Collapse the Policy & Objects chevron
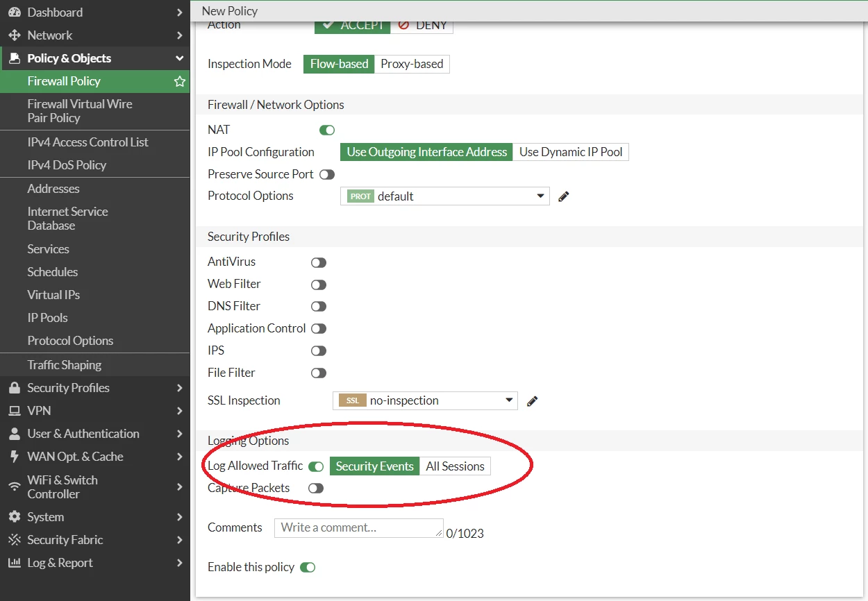868x601 pixels. pyautogui.click(x=180, y=58)
